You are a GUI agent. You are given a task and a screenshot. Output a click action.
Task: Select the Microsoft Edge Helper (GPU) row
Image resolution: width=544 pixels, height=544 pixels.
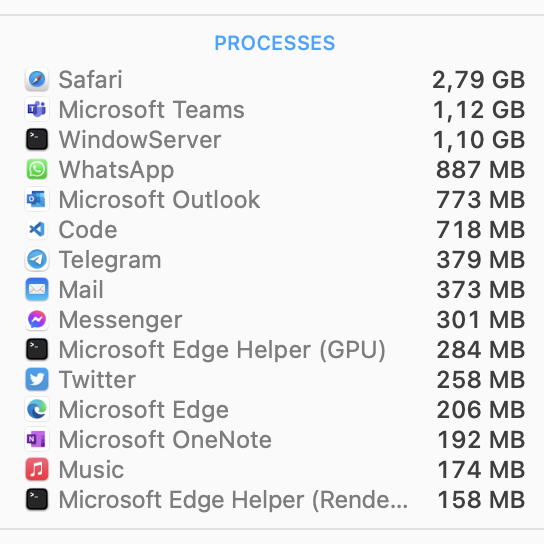tap(275, 349)
